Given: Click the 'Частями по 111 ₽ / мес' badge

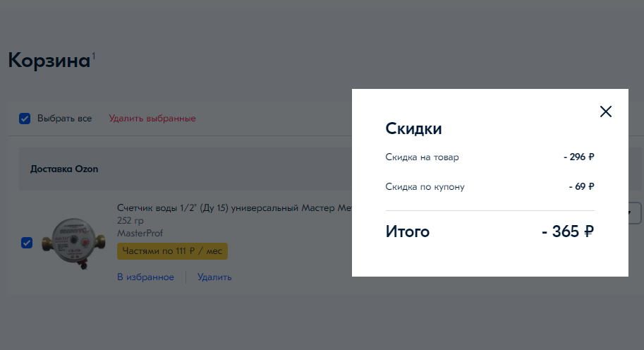Looking at the screenshot, I should 172,251.
